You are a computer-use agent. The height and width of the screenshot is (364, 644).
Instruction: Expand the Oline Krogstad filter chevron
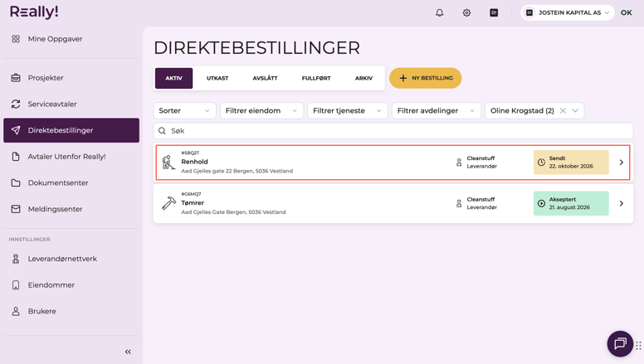[x=575, y=110]
